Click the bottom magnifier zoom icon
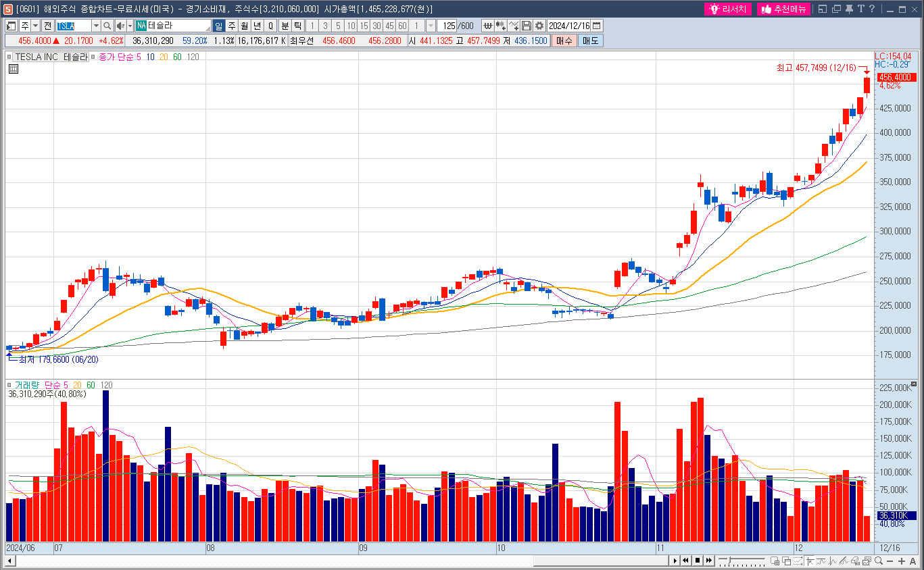 tap(879, 561)
